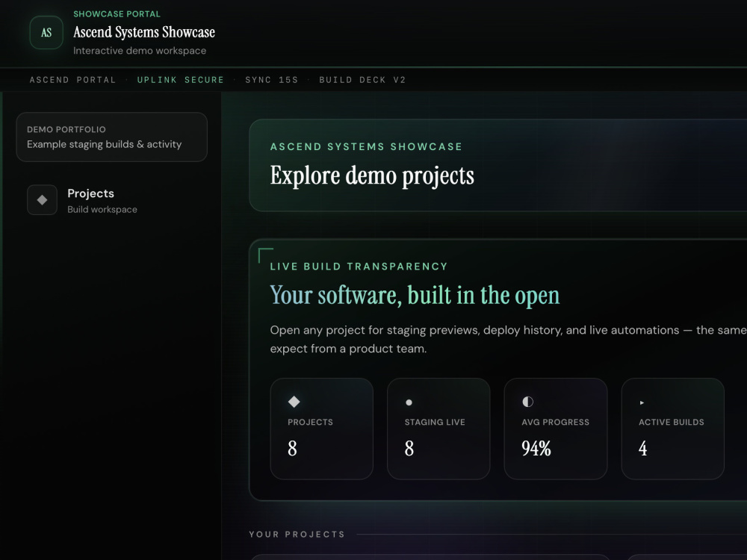
Task: Click the Explore demo projects heading
Action: [372, 175]
